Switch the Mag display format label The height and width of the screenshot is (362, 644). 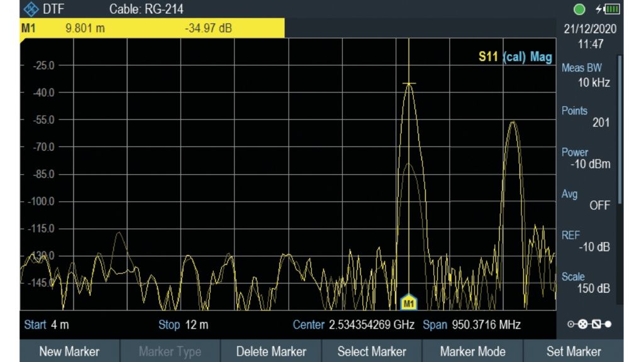pos(541,57)
